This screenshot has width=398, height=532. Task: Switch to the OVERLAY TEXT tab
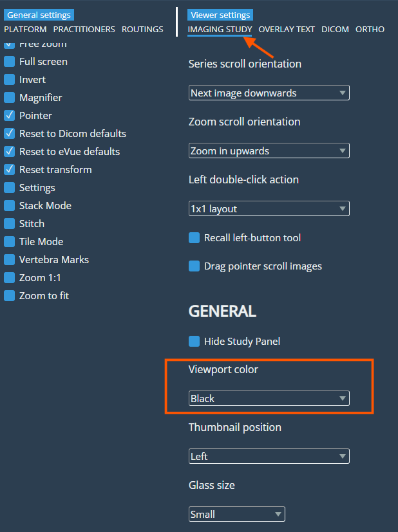pos(287,30)
